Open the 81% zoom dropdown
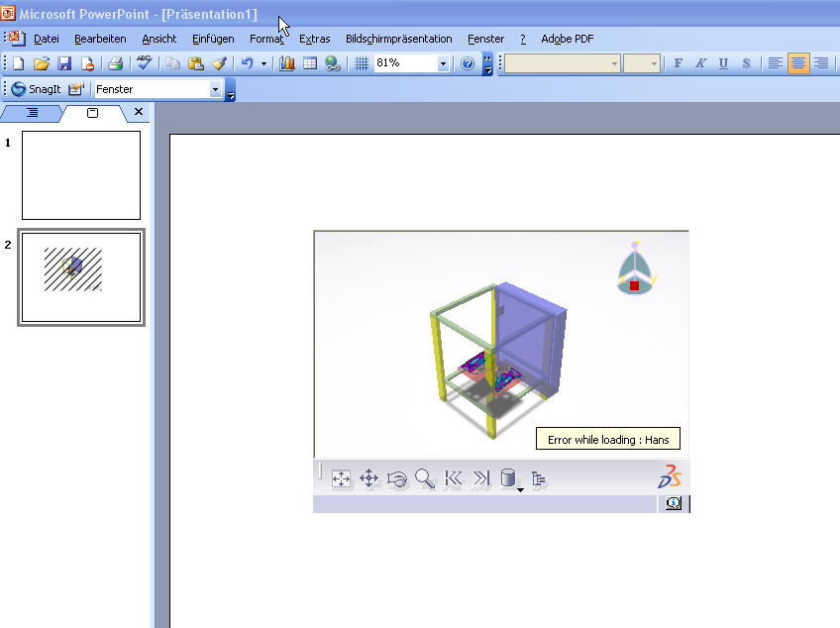Image resolution: width=840 pixels, height=628 pixels. pos(443,63)
